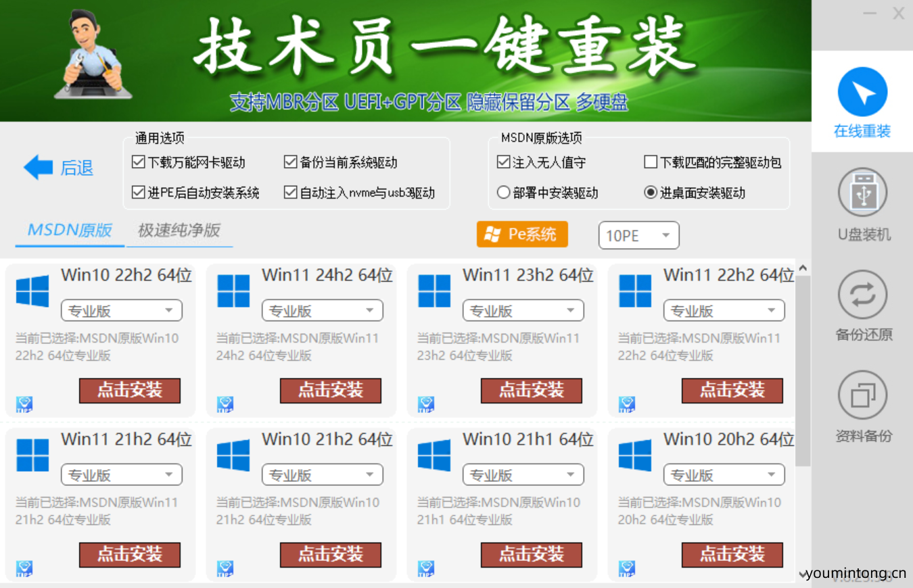This screenshot has height=588, width=913.
Task: Click the scrollbar down arrow
Action: click(x=803, y=574)
